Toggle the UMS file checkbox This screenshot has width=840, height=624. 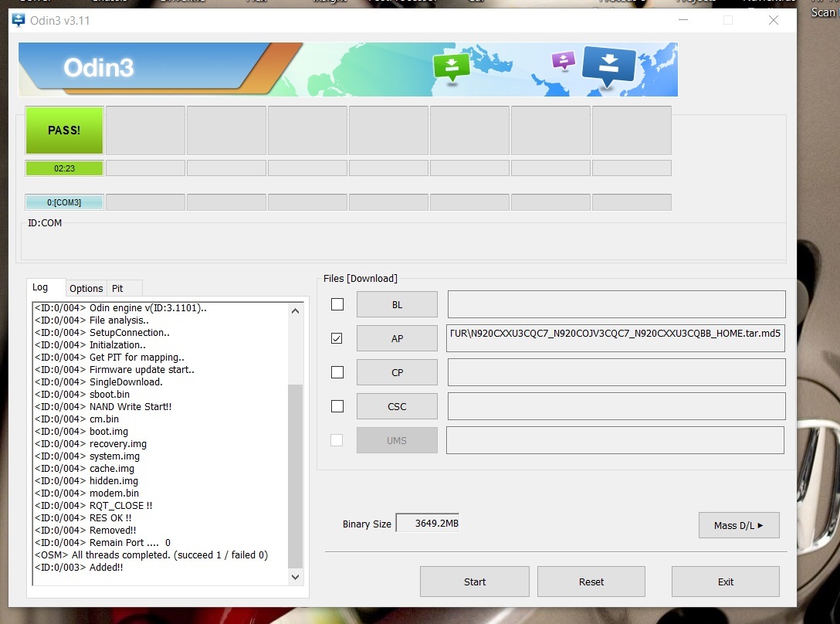337,440
